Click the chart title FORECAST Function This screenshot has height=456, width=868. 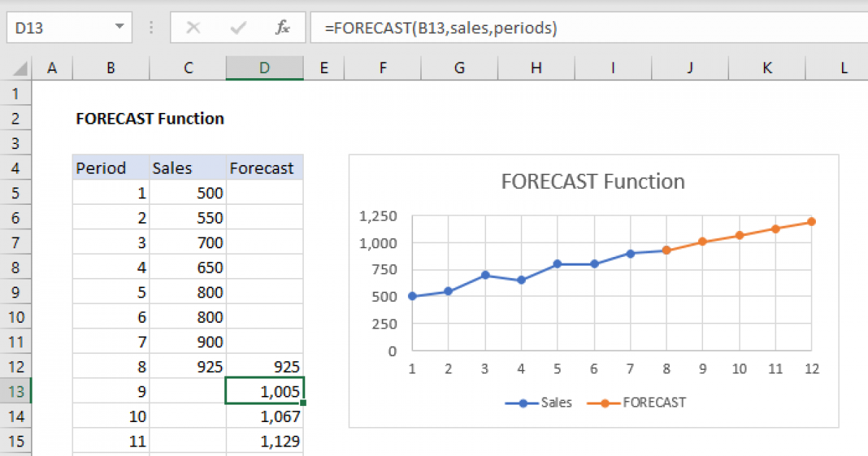pos(593,182)
